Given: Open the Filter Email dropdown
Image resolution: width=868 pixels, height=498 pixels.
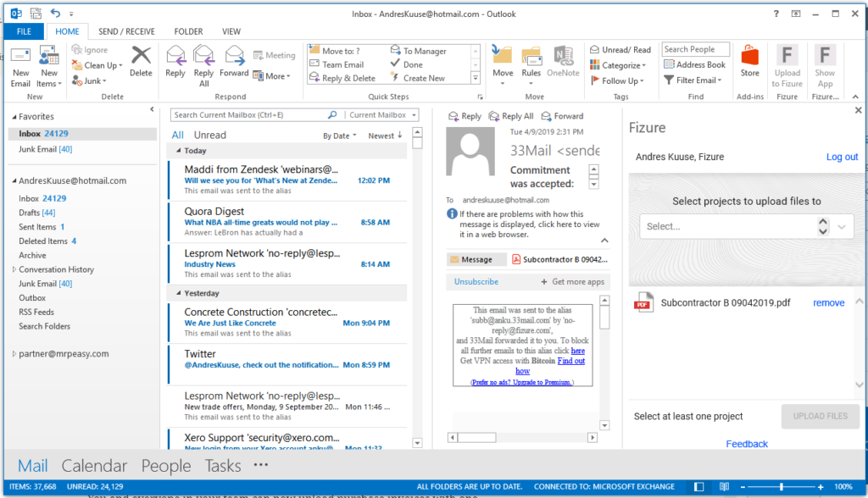Looking at the screenshot, I should click(x=693, y=80).
